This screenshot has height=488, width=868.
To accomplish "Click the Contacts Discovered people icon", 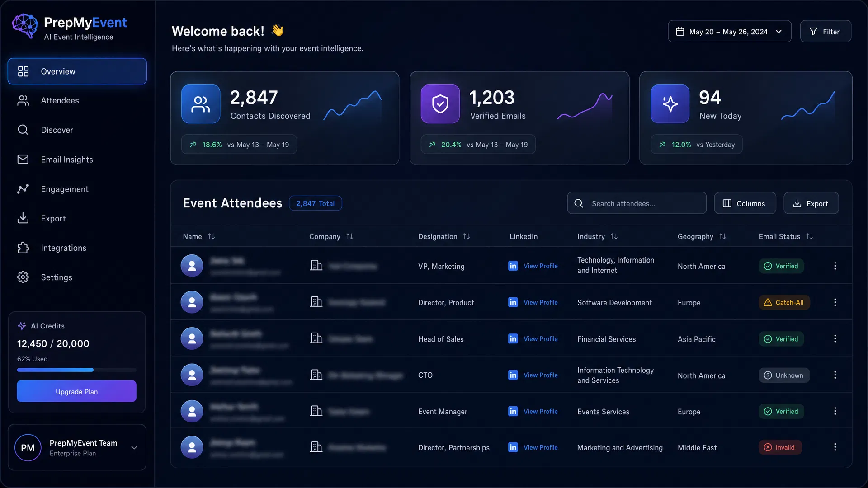I will [x=201, y=104].
